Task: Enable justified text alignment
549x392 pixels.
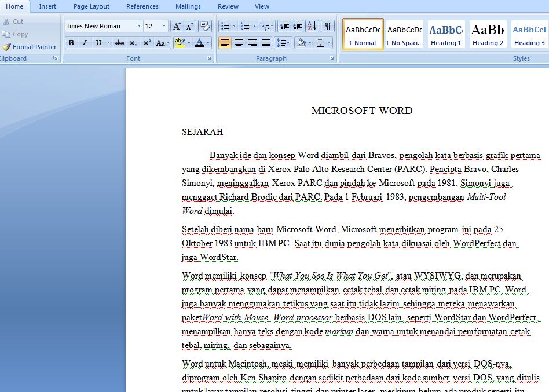Action: pyautogui.click(x=265, y=42)
